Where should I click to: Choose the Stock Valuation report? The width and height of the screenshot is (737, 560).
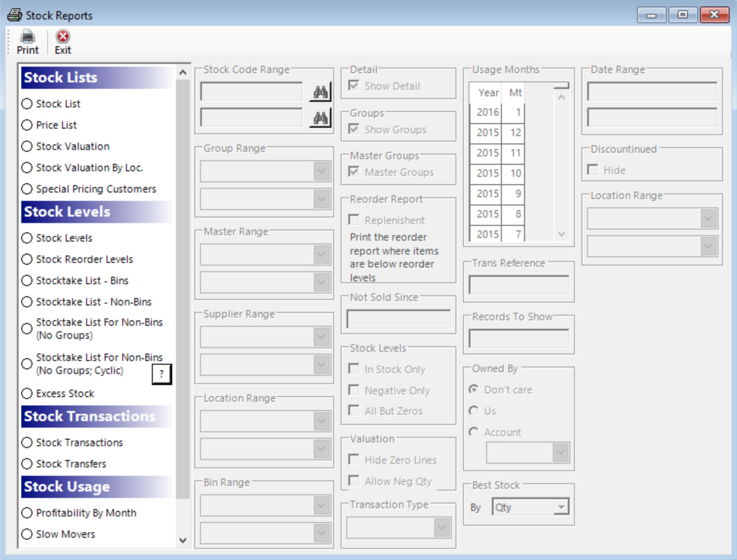27,146
